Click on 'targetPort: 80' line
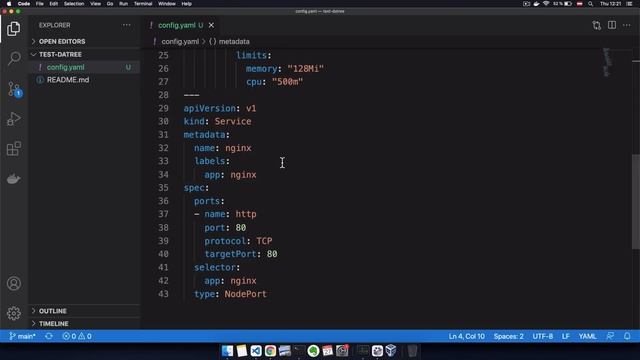 [x=241, y=254]
